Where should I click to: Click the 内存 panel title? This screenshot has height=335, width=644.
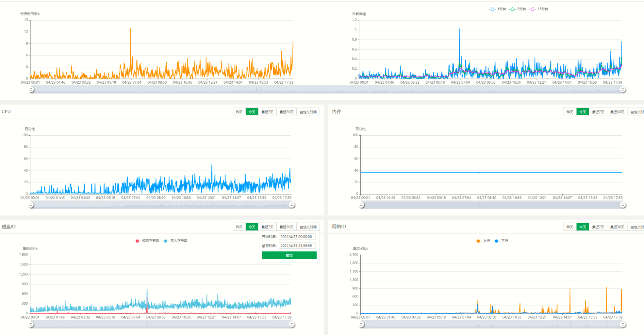click(x=337, y=112)
